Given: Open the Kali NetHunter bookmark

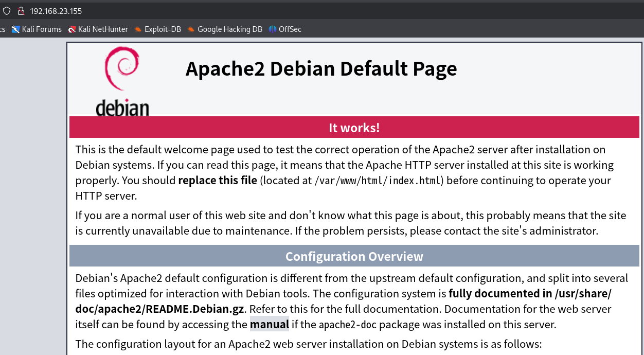Looking at the screenshot, I should pos(98,29).
